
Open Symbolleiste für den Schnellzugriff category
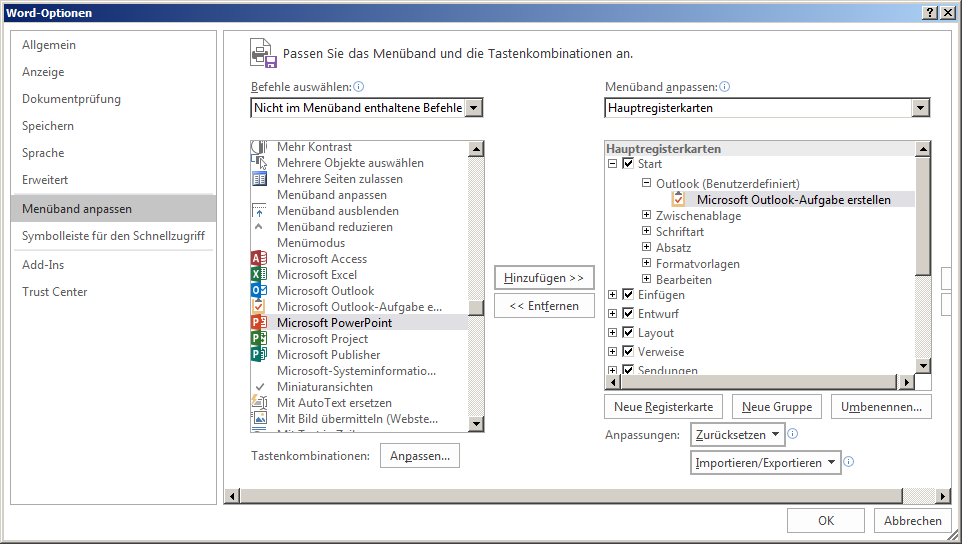click(x=114, y=236)
